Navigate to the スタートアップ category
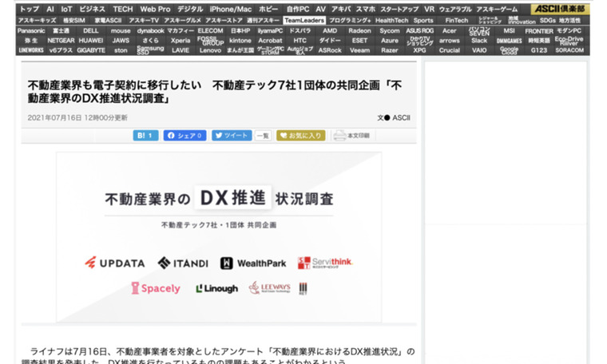The width and height of the screenshot is (607, 364). tap(399, 9)
